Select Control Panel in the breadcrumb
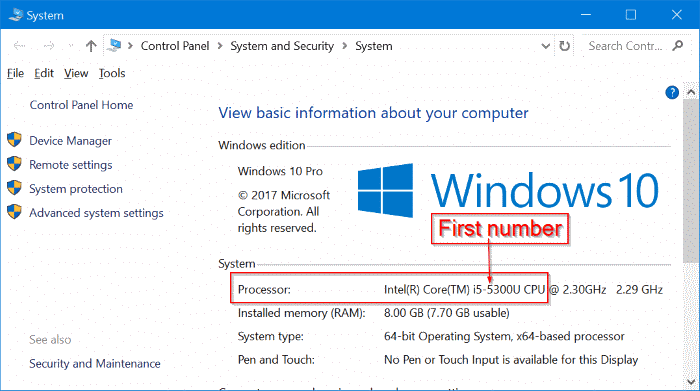The height and width of the screenshot is (391, 700). click(x=175, y=46)
